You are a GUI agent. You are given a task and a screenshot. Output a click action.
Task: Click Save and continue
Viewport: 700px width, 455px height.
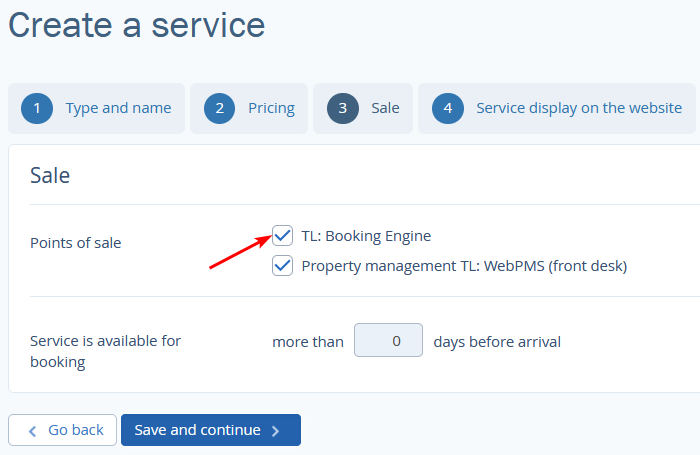pos(211,430)
